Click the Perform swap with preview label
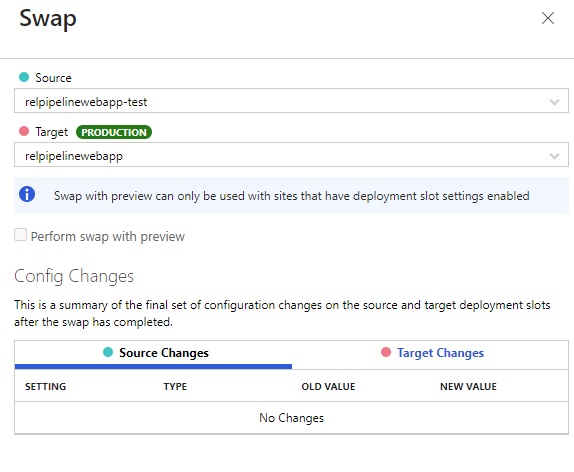This screenshot has height=472, width=574. point(108,237)
